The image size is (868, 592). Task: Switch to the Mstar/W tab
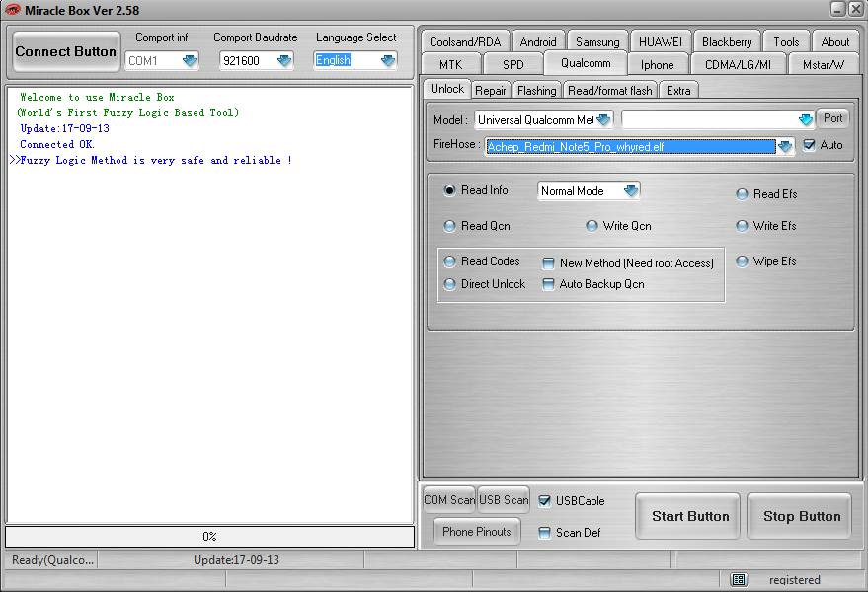tap(824, 65)
